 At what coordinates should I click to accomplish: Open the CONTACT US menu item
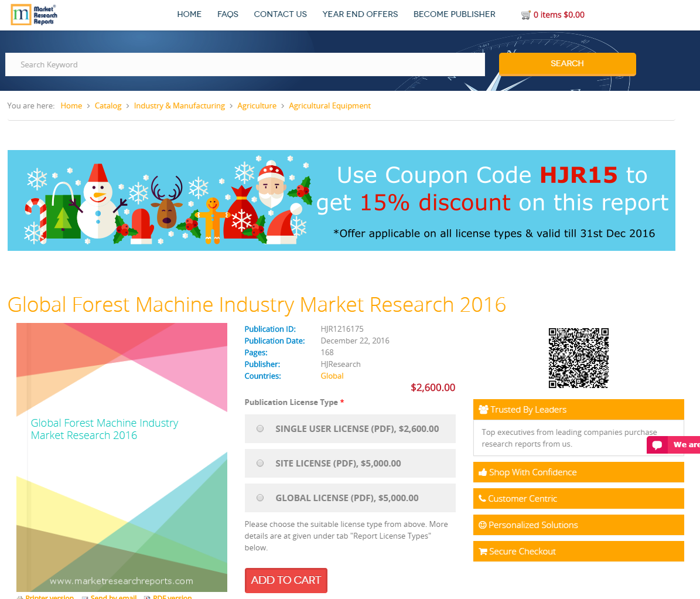[281, 14]
